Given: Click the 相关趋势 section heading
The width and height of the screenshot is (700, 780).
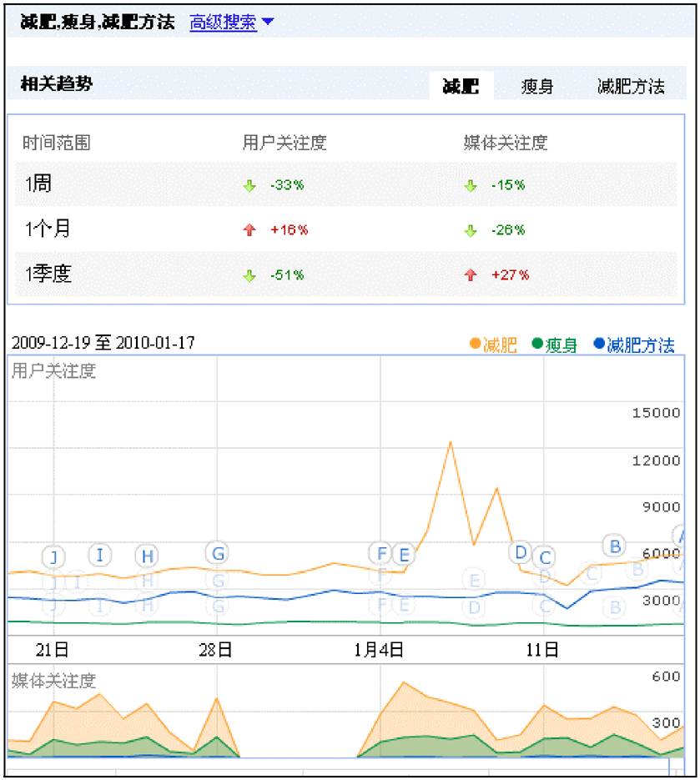Looking at the screenshot, I should tap(57, 83).
